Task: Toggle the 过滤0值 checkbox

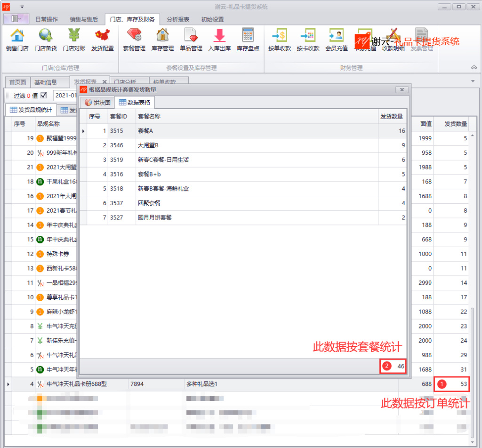Action: coord(44,95)
